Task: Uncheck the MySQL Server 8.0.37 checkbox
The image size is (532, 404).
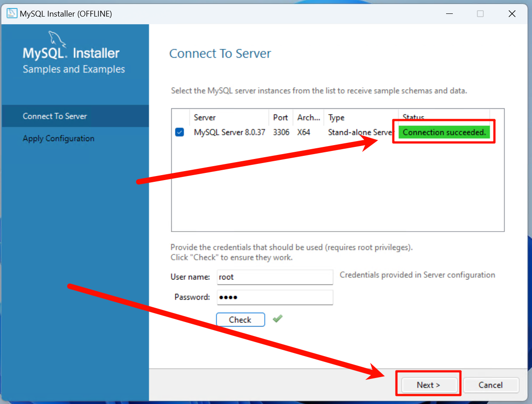Action: pyautogui.click(x=179, y=132)
